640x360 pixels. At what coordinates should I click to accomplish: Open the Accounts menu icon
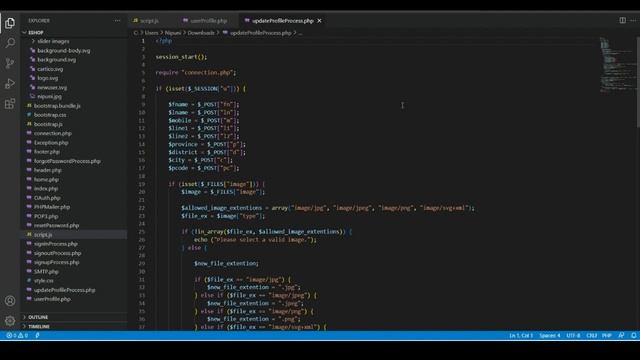(x=10, y=301)
